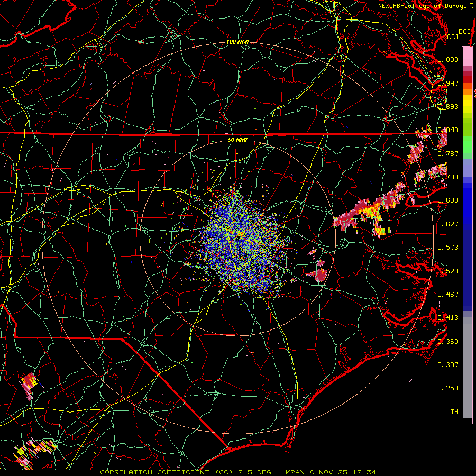
Task: Pick the gray segment of the color scale
Action: (x=467, y=368)
